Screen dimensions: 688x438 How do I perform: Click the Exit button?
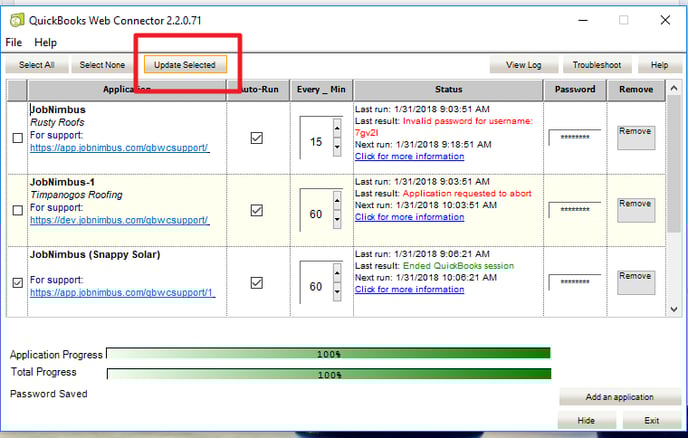652,420
